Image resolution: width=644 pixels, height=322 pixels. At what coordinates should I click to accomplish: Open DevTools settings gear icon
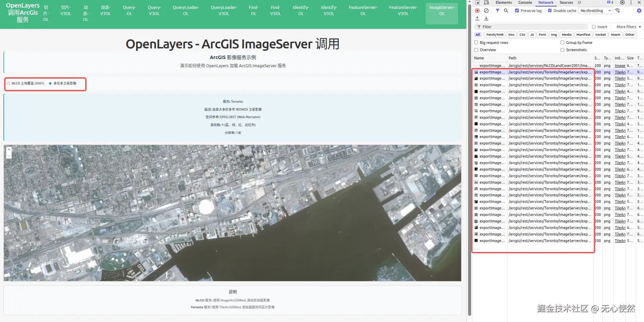622,2
